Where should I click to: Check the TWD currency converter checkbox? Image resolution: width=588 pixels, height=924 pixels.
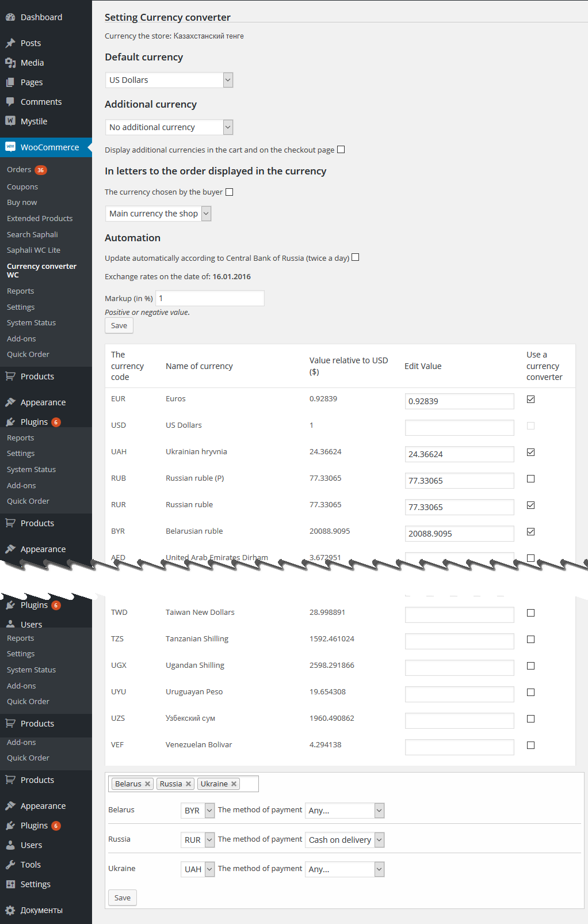(x=531, y=613)
